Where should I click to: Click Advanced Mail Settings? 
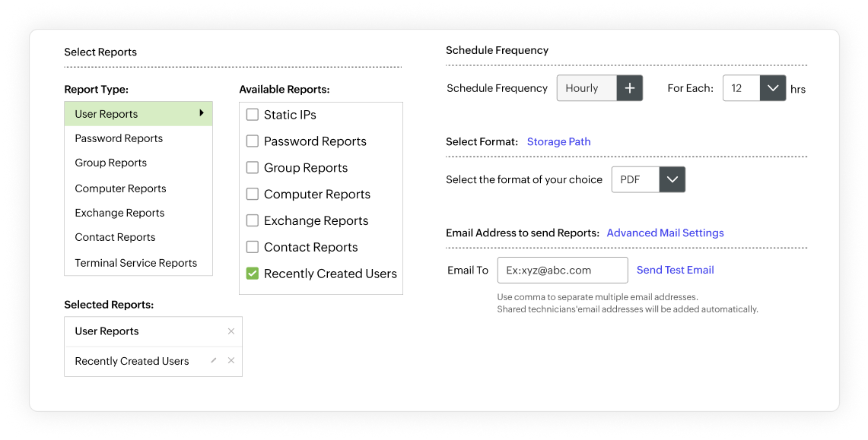pyautogui.click(x=665, y=233)
